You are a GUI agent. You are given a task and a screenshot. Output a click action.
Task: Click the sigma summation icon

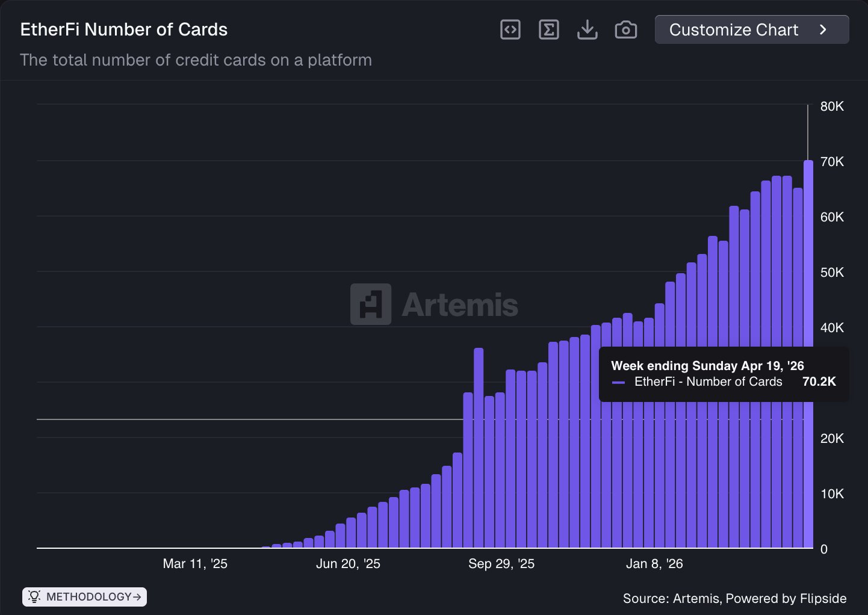pos(548,29)
